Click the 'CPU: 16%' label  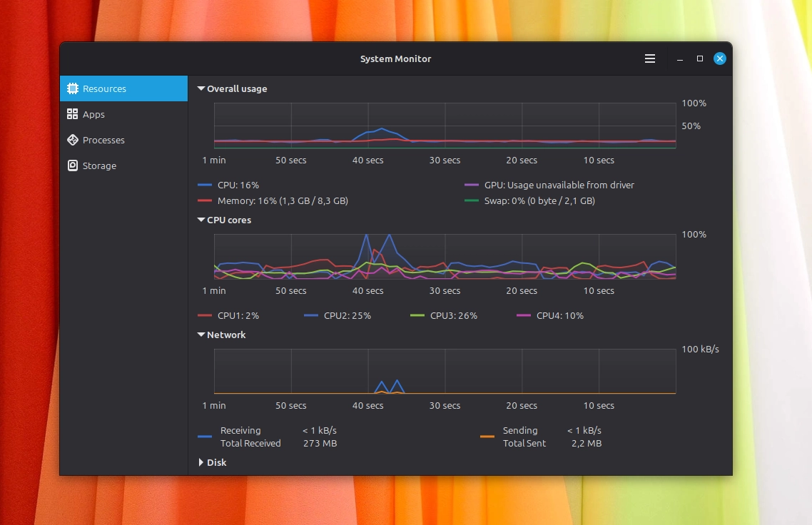[x=238, y=185]
